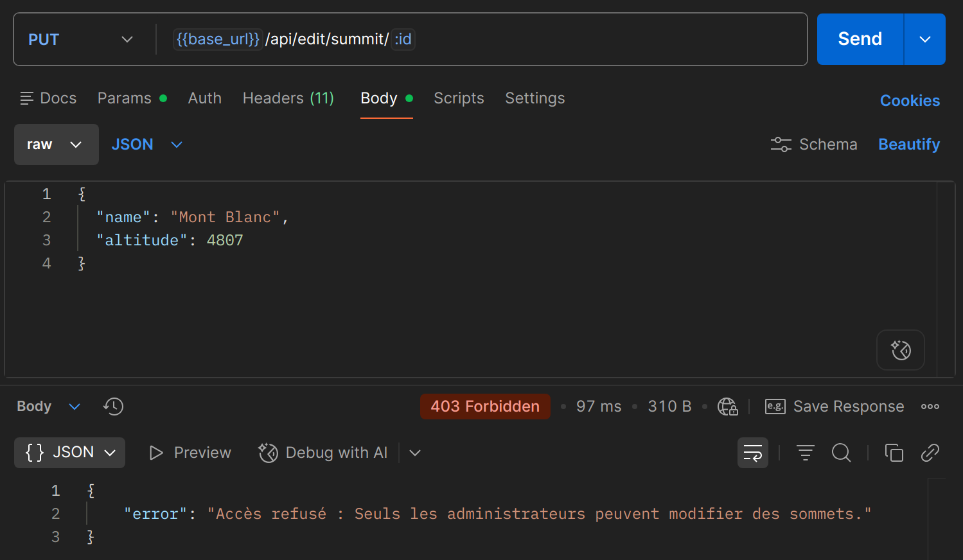Click the altitude value 4807
The image size is (963, 560).
225,240
